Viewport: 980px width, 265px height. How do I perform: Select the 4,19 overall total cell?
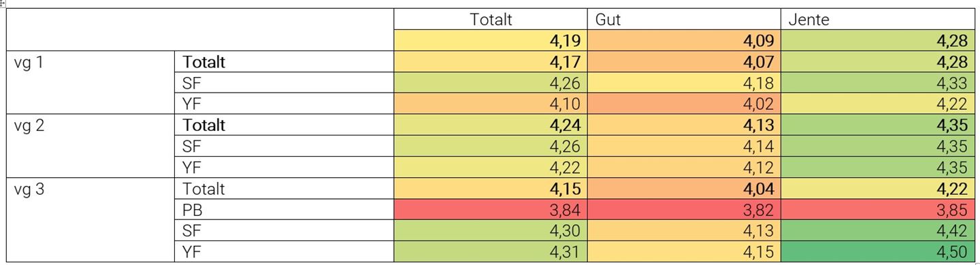[490, 40]
